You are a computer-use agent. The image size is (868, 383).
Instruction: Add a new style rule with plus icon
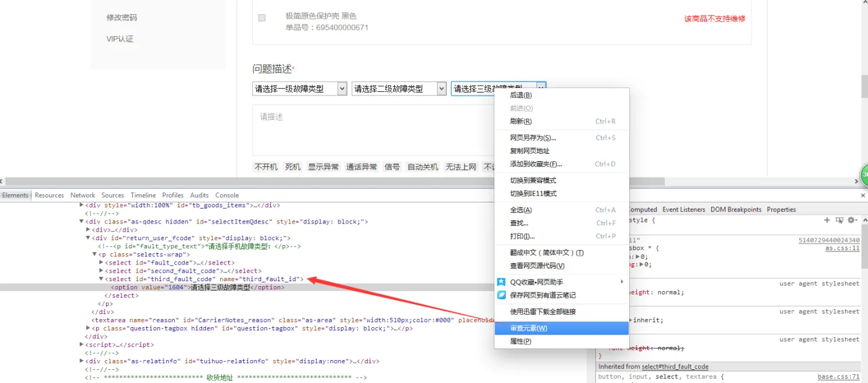(826, 220)
